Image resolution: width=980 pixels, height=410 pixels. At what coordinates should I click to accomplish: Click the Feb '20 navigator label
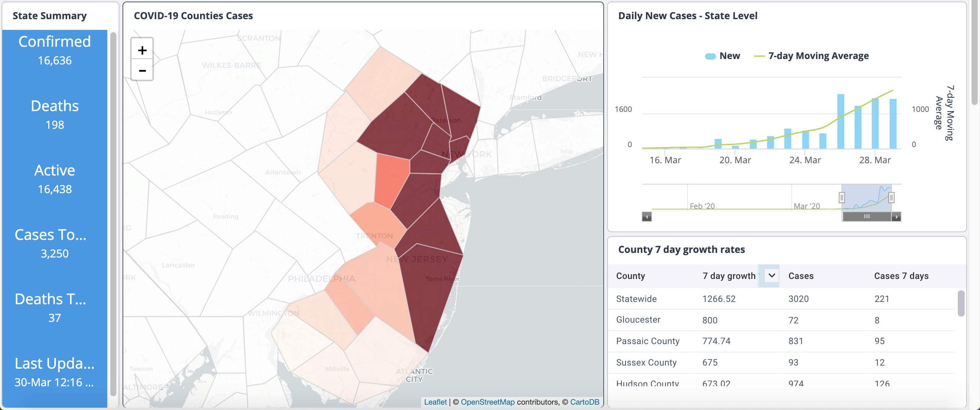pyautogui.click(x=702, y=206)
